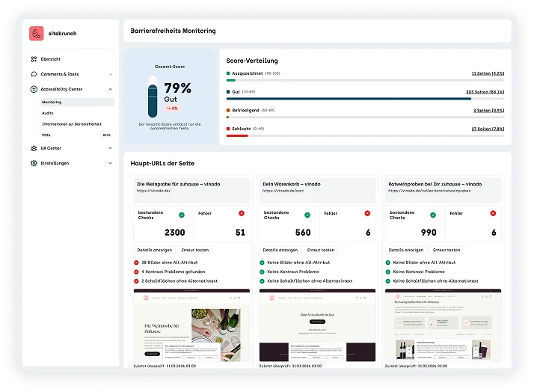Click red icon beside 38 Bilder ohne Alt-Attribut
This screenshot has height=392, width=534.
click(x=136, y=263)
